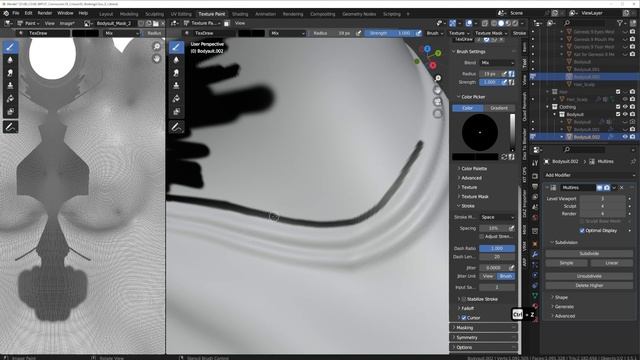Viewport: 640px width, 360px height.
Task: Switch to UV Editing workspace tab
Action: click(x=181, y=14)
